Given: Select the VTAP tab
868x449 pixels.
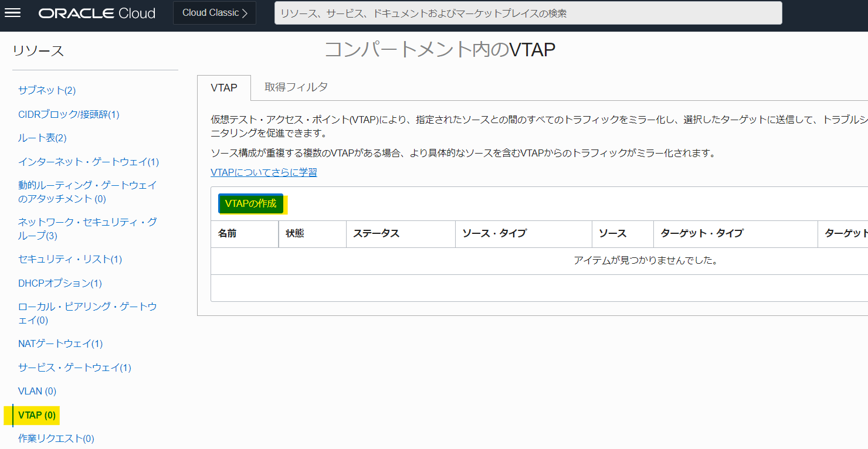Looking at the screenshot, I should click(224, 88).
